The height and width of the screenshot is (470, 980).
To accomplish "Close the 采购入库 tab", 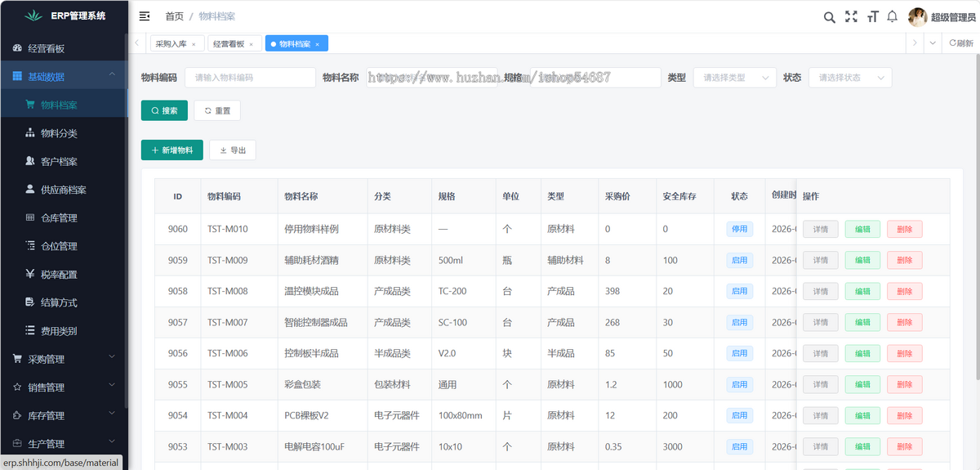I will [x=194, y=44].
